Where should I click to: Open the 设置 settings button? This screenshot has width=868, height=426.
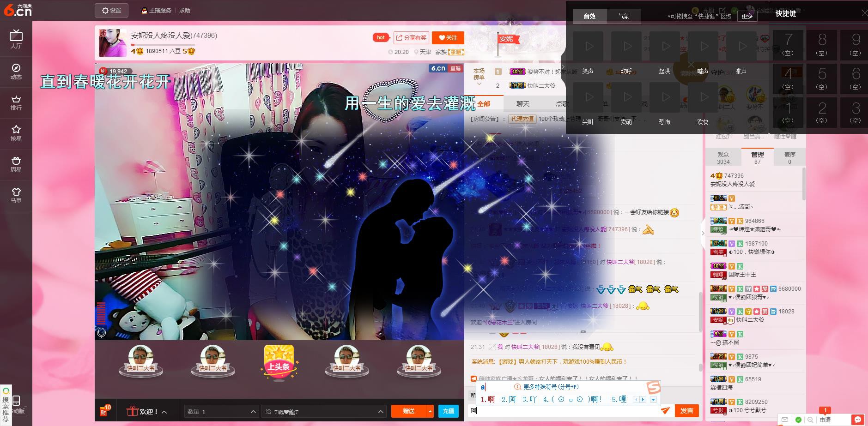(112, 10)
